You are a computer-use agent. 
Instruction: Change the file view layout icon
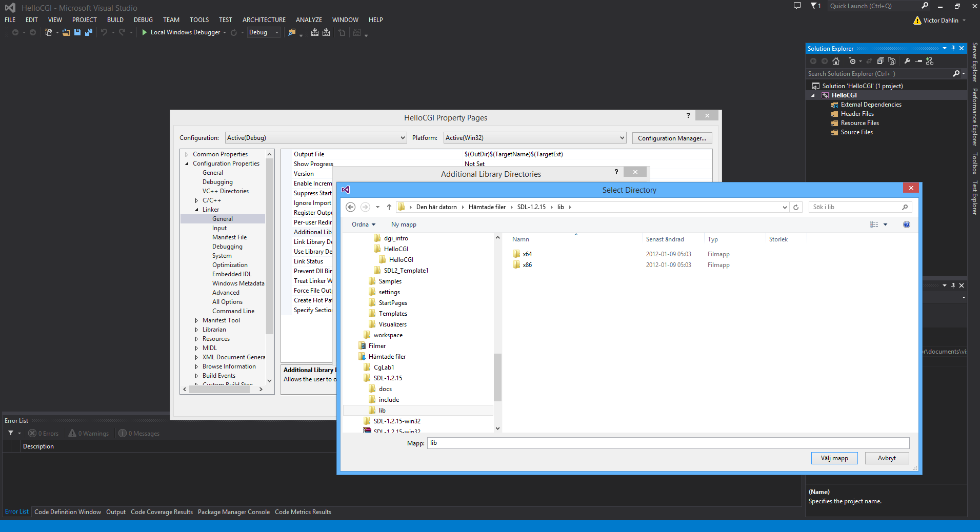(874, 224)
